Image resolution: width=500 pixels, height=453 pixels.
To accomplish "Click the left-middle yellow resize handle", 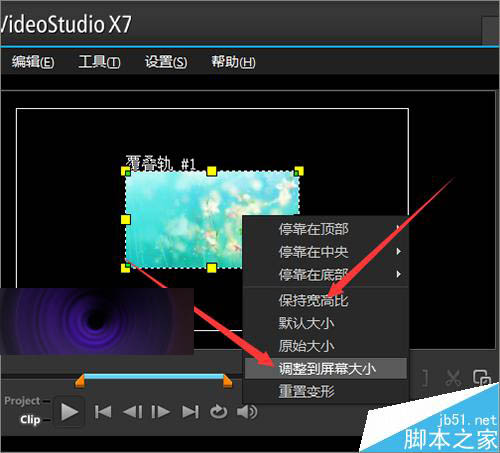I will click(126, 220).
